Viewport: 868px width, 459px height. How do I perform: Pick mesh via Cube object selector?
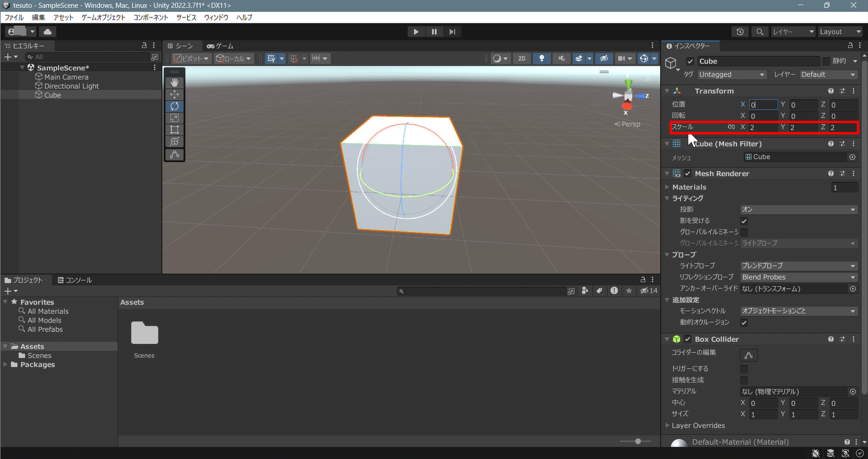pos(852,157)
